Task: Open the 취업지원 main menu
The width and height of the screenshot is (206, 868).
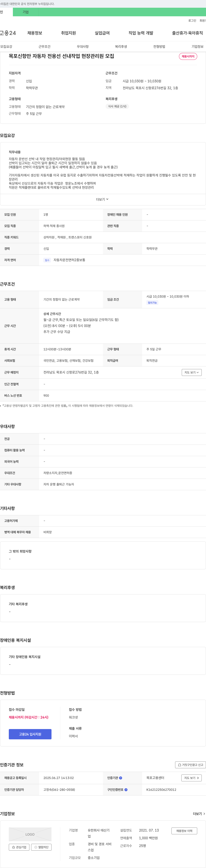Action: coord(68,33)
